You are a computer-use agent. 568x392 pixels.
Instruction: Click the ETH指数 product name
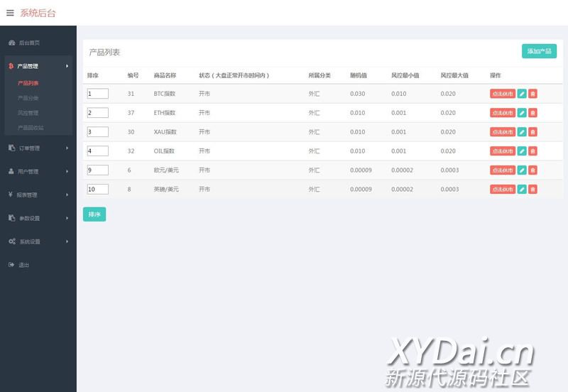point(165,113)
